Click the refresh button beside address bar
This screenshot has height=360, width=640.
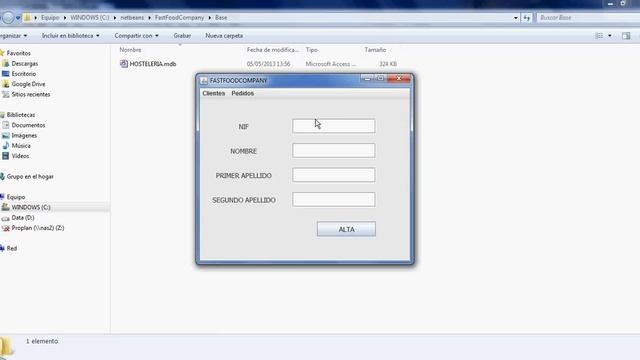click(527, 18)
